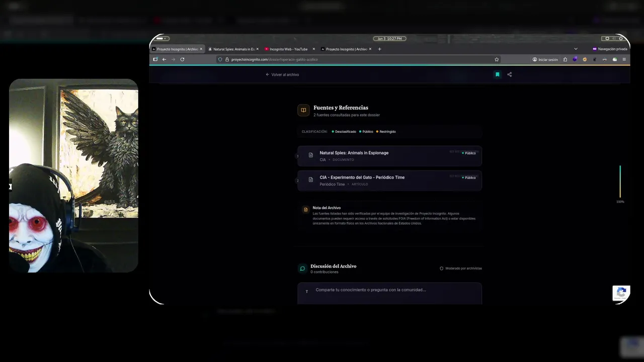The width and height of the screenshot is (644, 362).
Task: Click the back navigation arrow in browser
Action: click(x=164, y=59)
